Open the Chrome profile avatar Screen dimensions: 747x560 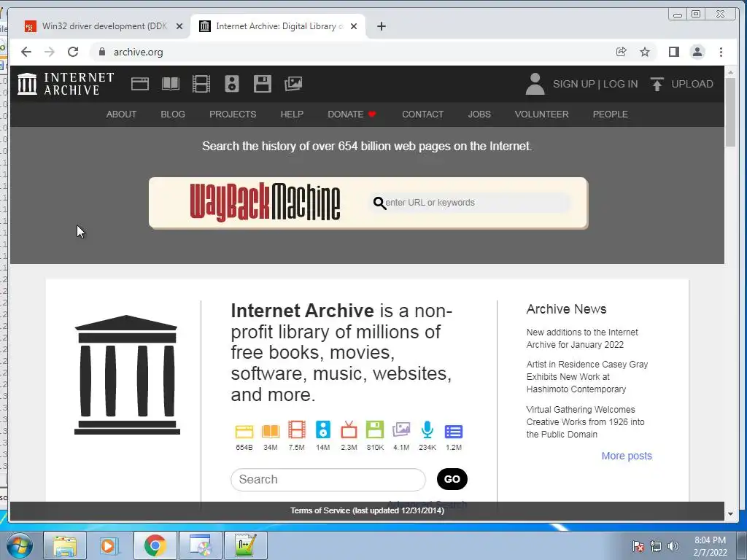697,52
